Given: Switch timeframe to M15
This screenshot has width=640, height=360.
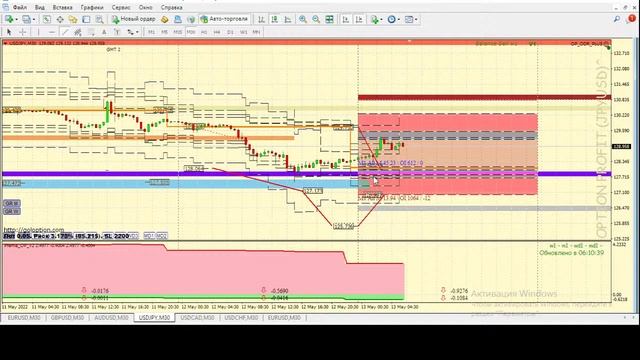Looking at the screenshot, I should [x=178, y=32].
